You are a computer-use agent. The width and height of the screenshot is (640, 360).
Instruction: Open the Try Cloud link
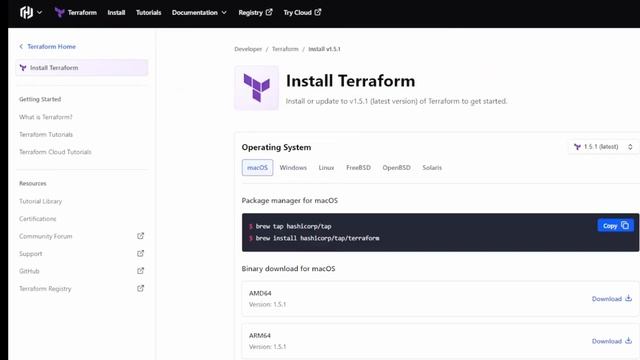point(302,13)
